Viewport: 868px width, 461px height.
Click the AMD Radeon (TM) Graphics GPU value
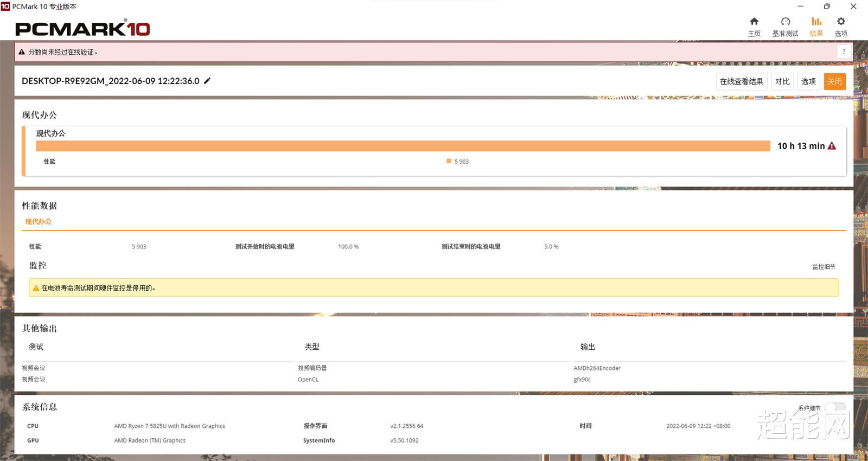150,440
